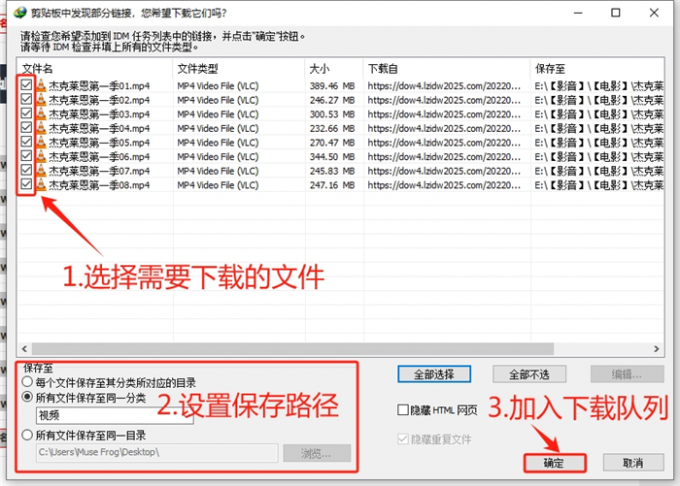Click size value 344.50 MB

point(332,157)
